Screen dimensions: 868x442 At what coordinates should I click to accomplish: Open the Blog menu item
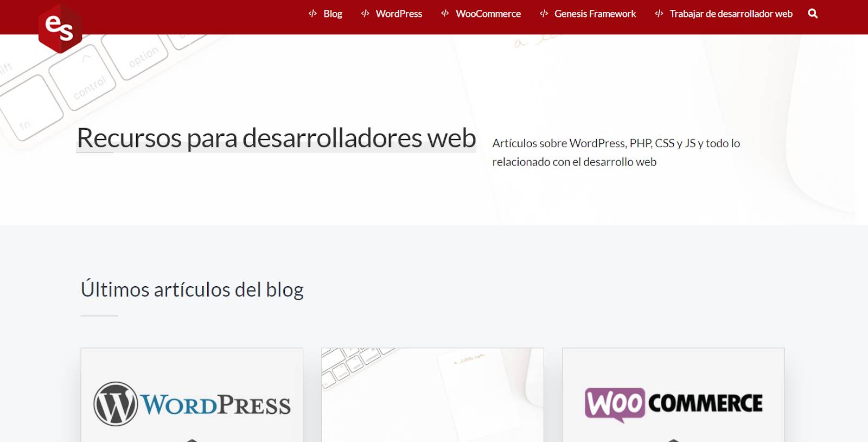coord(333,14)
